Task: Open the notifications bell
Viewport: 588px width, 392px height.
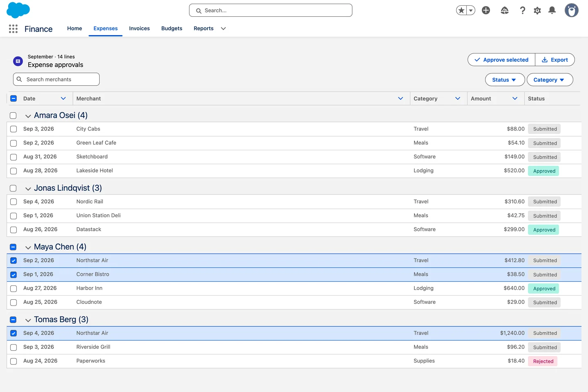Action: 552,10
